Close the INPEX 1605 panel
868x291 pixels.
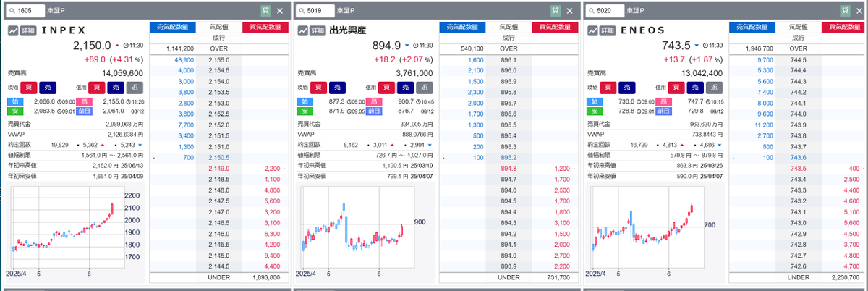click(x=280, y=11)
